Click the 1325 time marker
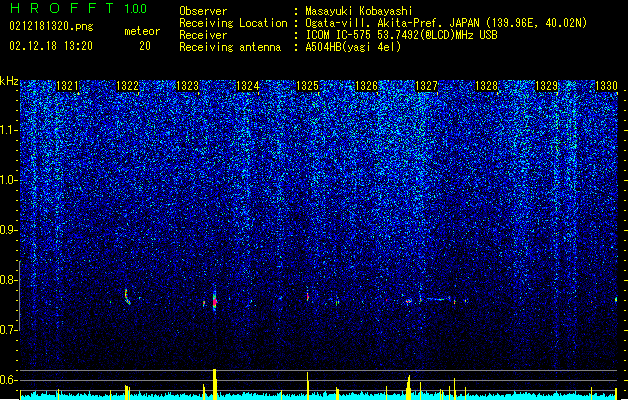This screenshot has height=400, width=629. (x=307, y=86)
